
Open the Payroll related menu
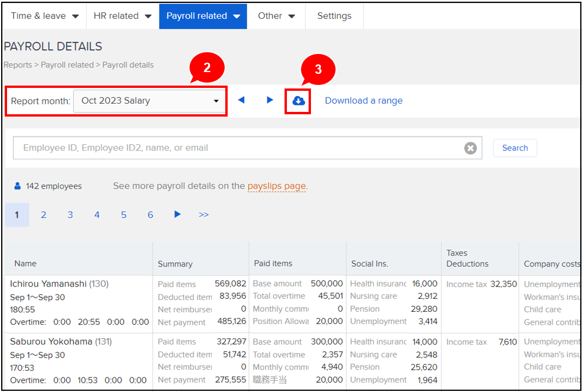pyautogui.click(x=202, y=16)
